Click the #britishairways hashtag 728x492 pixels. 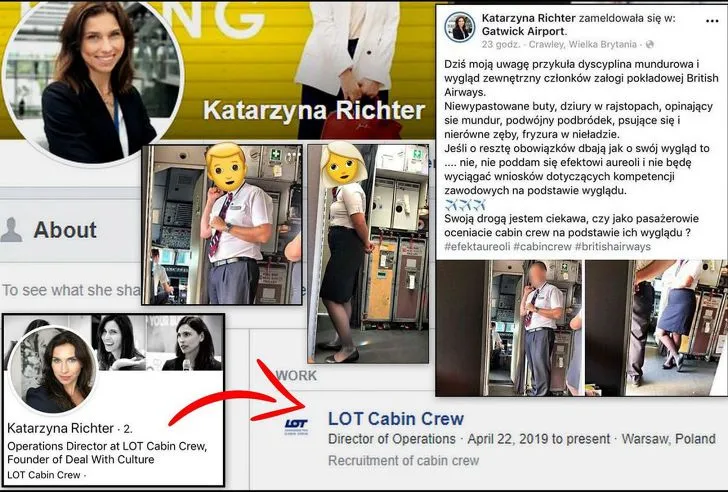click(x=613, y=247)
